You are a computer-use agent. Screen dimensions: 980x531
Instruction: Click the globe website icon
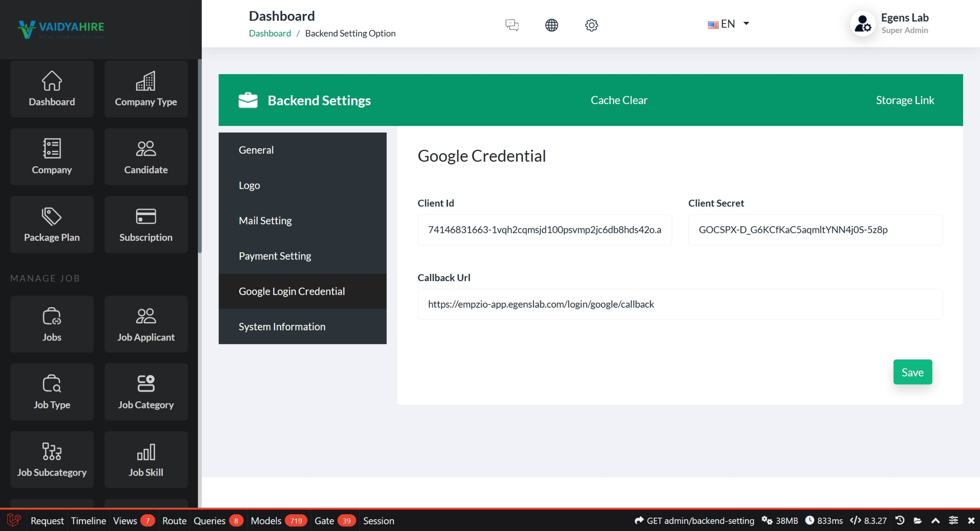pos(551,25)
